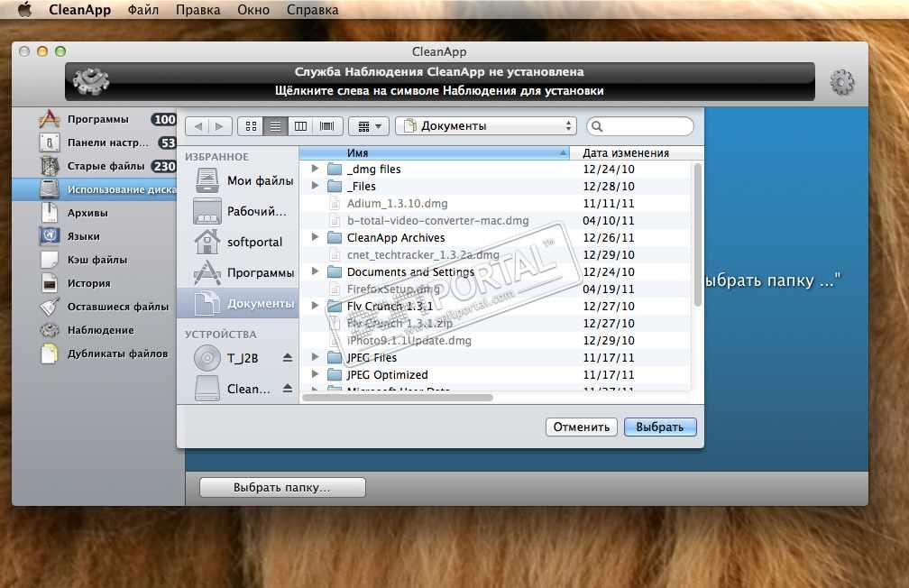This screenshot has width=909, height=588.
Task: Open the История sidebar section
Action: coord(88,283)
